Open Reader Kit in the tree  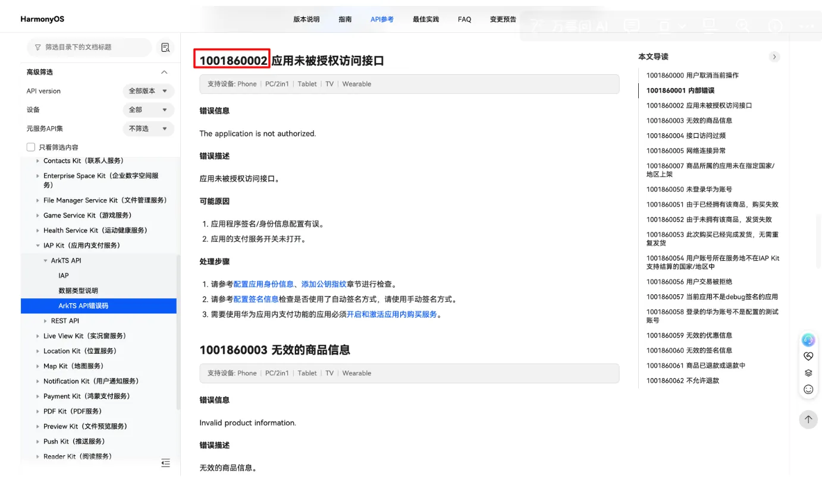pos(77,456)
